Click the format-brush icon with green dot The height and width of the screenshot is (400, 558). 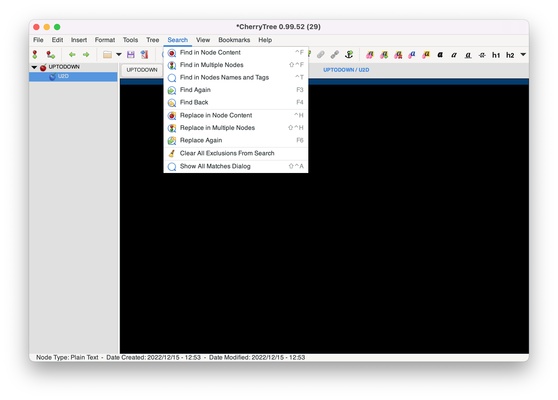pos(384,55)
